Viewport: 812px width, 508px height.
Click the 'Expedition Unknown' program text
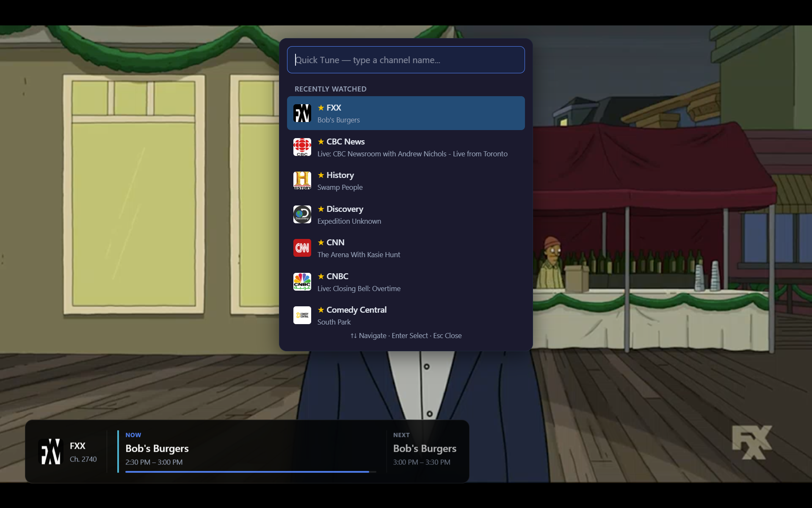(x=349, y=221)
